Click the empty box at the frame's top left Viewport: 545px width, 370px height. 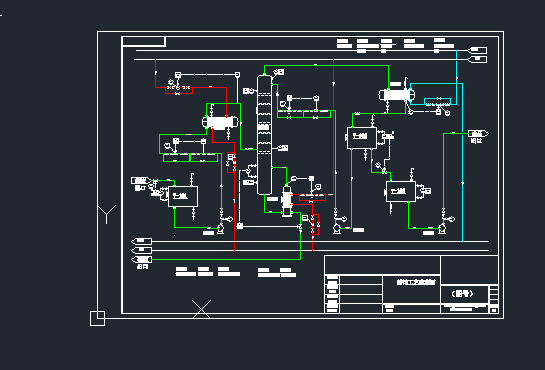[x=144, y=41]
